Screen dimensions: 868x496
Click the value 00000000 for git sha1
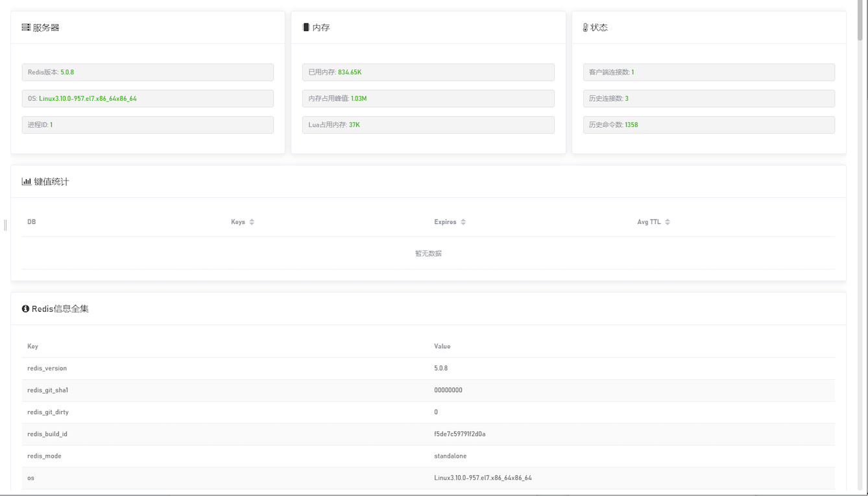pos(448,391)
